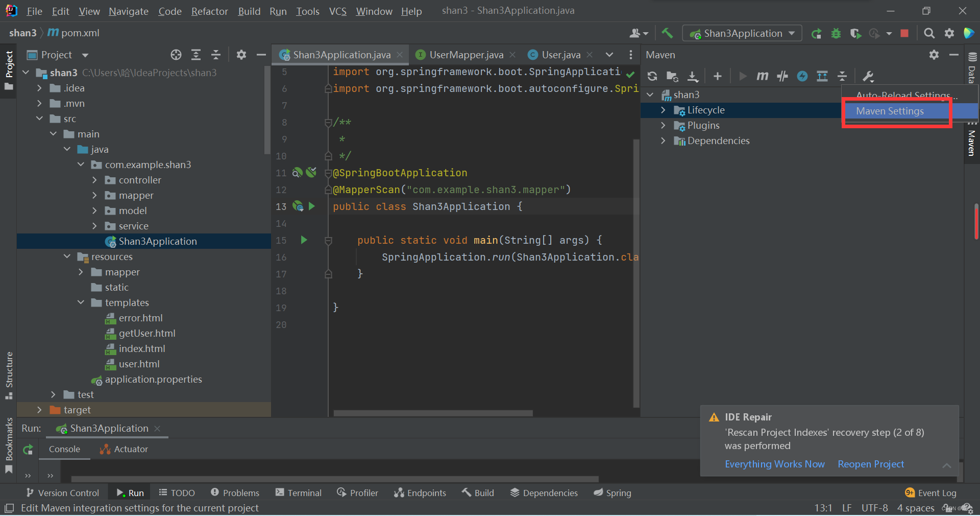Screen dimensions: 980x516
Task: Toggle the Project tool window stripe button
Action: click(9, 71)
